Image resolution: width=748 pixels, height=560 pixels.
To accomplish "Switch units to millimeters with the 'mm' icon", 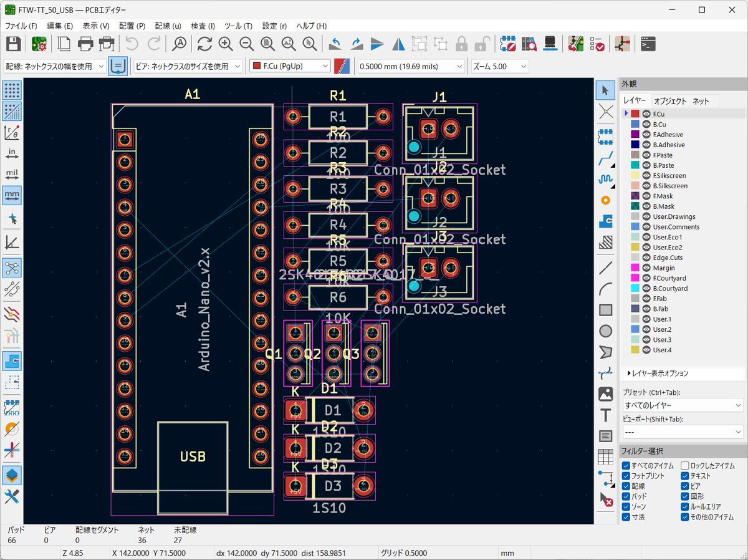I will 12,195.
